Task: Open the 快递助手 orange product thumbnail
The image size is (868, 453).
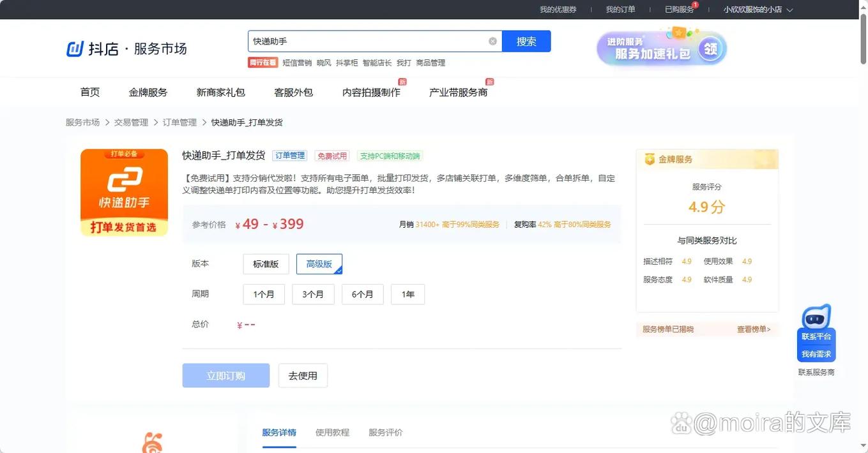Action: pos(124,193)
